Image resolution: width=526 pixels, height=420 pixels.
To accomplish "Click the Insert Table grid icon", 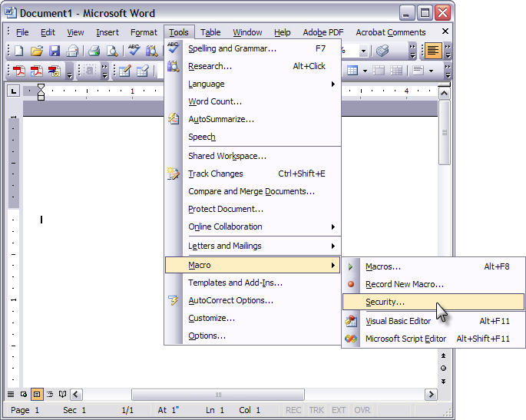I will [x=352, y=71].
